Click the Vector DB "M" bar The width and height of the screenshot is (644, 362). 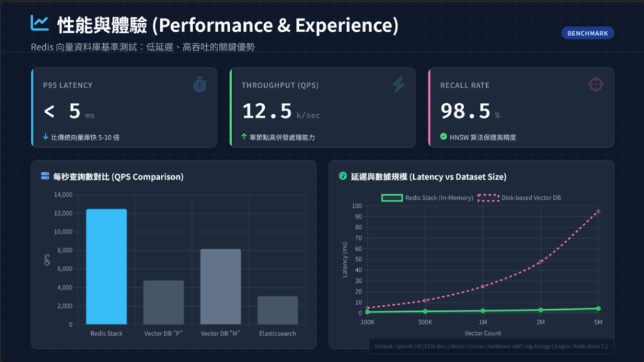pos(220,287)
